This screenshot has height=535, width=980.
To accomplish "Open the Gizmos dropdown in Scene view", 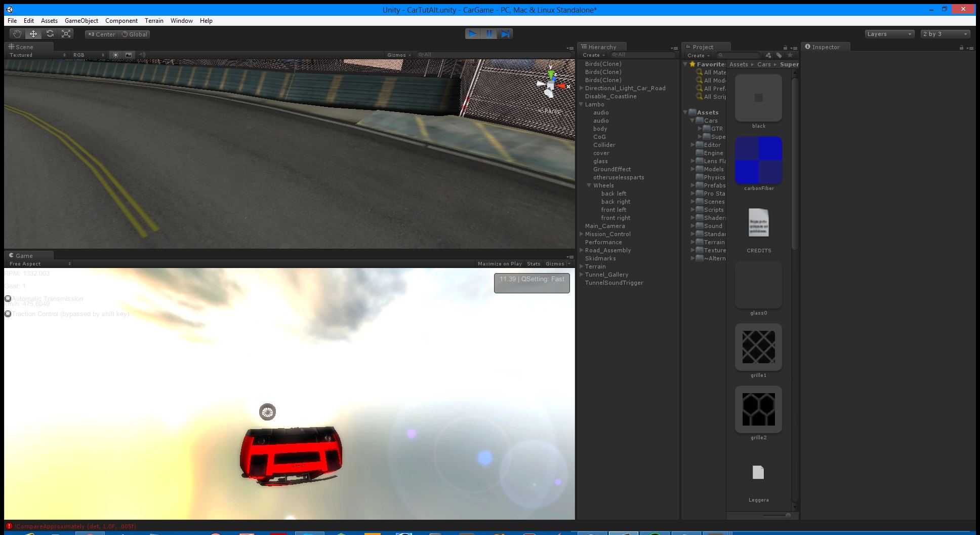I will tap(398, 55).
